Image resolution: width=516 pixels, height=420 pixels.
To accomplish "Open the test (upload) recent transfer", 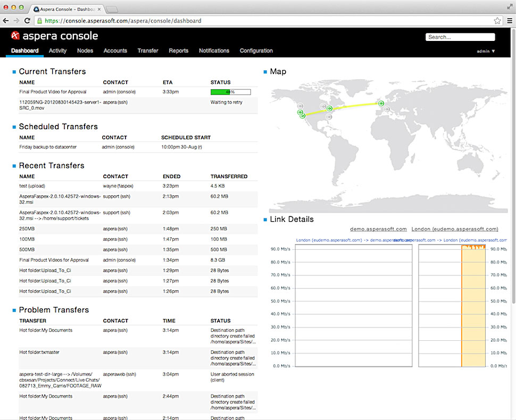I will [x=32, y=186].
